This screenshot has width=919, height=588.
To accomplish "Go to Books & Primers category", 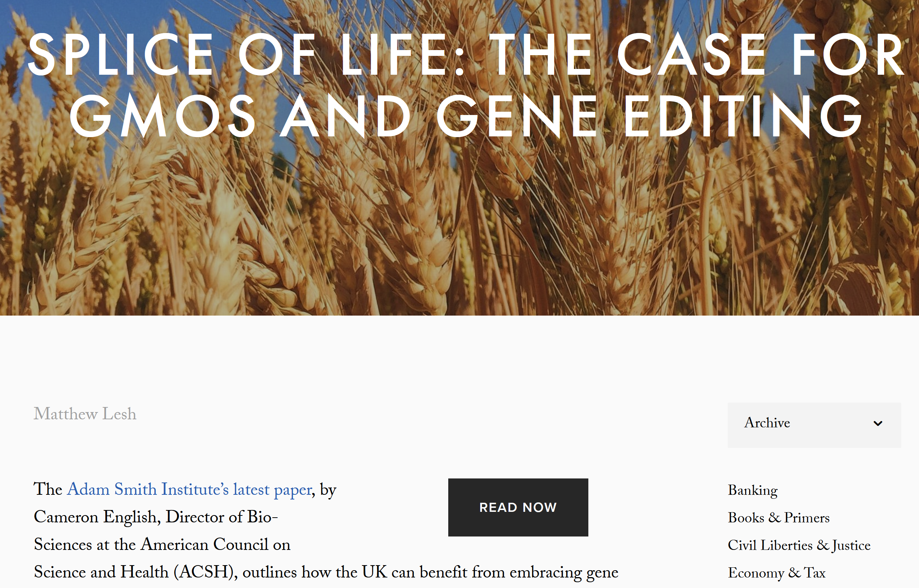I will (779, 518).
